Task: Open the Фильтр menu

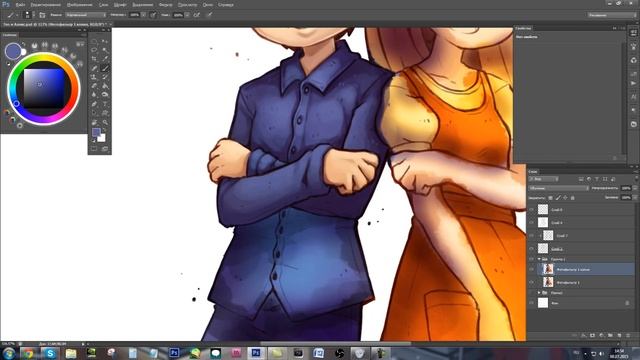Action: coord(165,5)
